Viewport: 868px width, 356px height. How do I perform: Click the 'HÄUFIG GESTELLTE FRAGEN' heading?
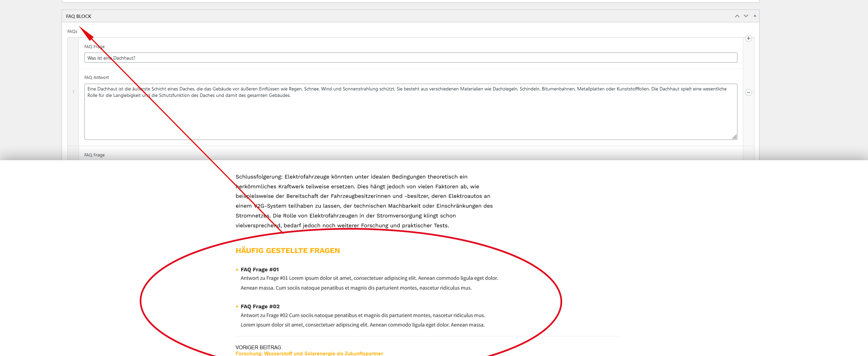288,251
